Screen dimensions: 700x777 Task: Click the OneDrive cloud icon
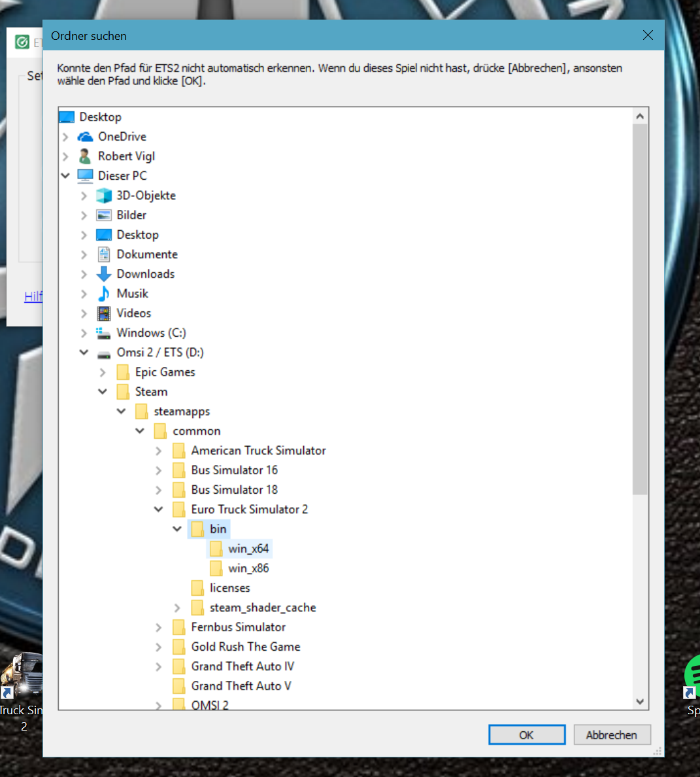[85, 137]
